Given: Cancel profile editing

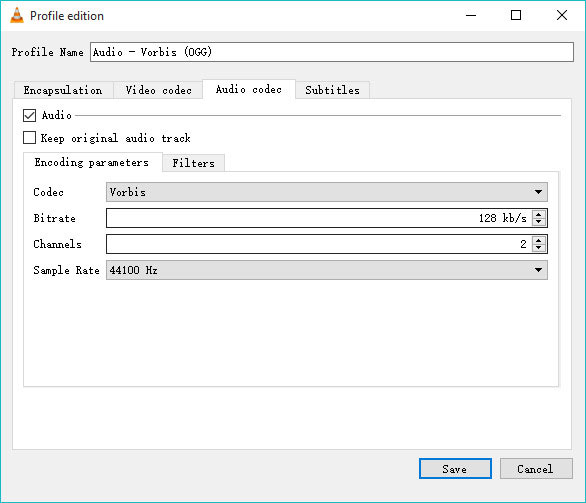Looking at the screenshot, I should [536, 469].
